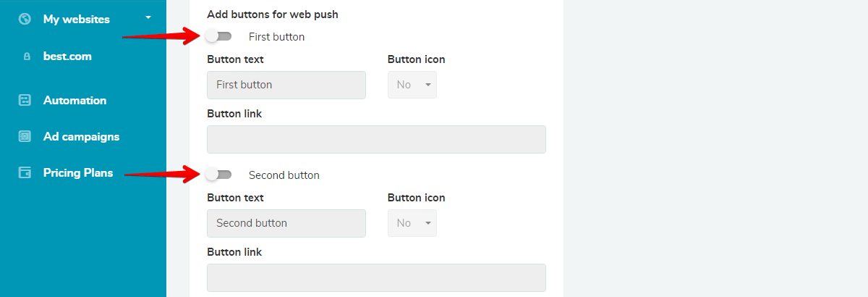Screen dimensions: 868x297
Task: Click the Automation sidebar icon
Action: click(25, 101)
